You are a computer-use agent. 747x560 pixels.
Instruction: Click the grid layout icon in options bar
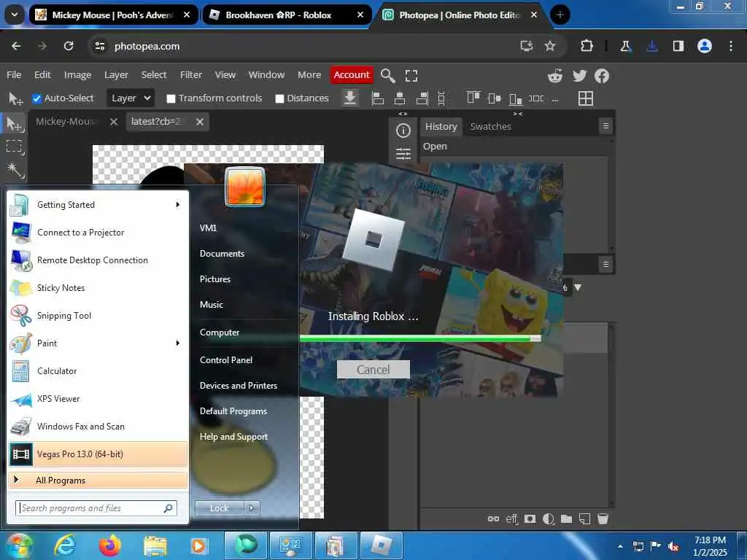(586, 98)
